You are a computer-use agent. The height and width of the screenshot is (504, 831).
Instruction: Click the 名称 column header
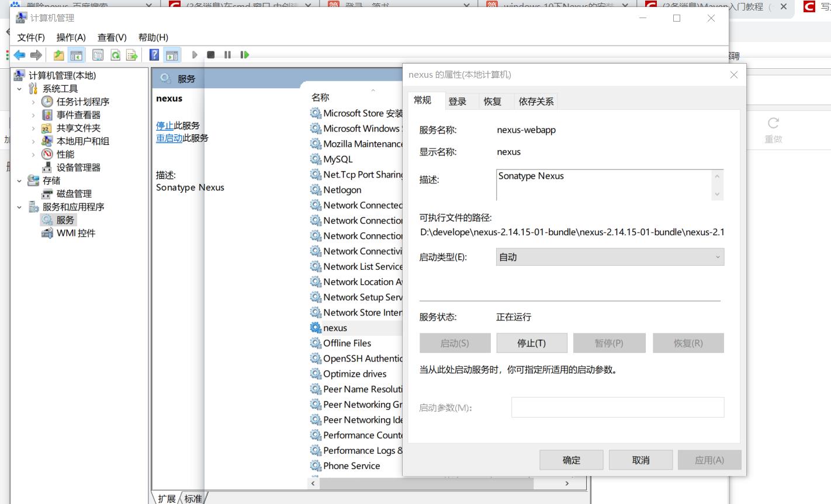(320, 98)
